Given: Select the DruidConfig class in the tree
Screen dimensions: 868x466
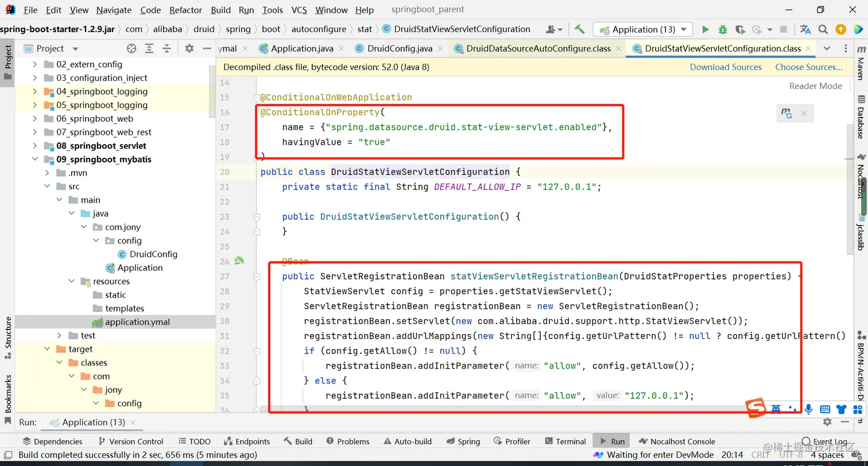Looking at the screenshot, I should [x=147, y=254].
